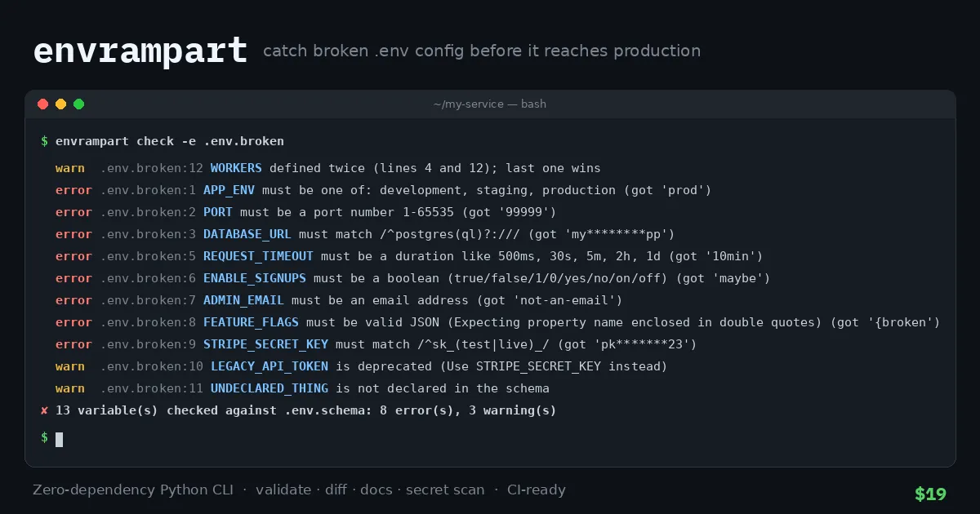The image size is (980, 514).
Task: Click the text '(Use STRIPE_SECRET_KEY instead)'
Action: (x=553, y=366)
